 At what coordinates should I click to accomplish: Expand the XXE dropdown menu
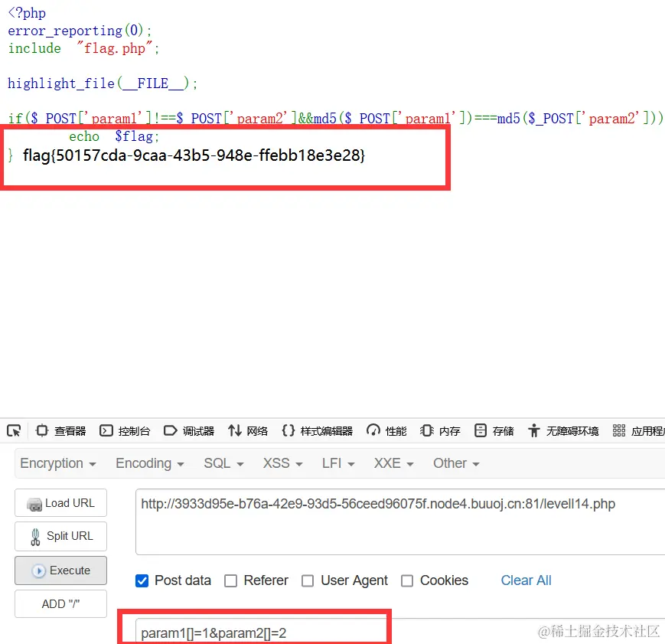(393, 463)
